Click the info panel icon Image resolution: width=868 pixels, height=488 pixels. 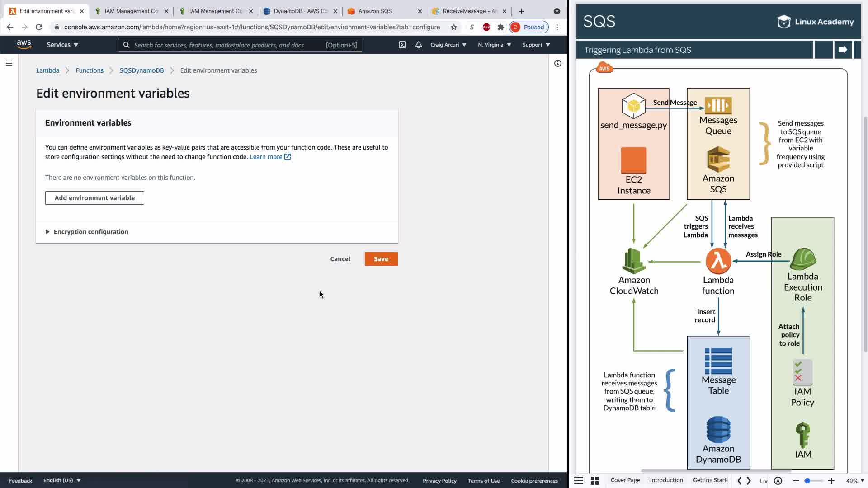click(x=557, y=63)
